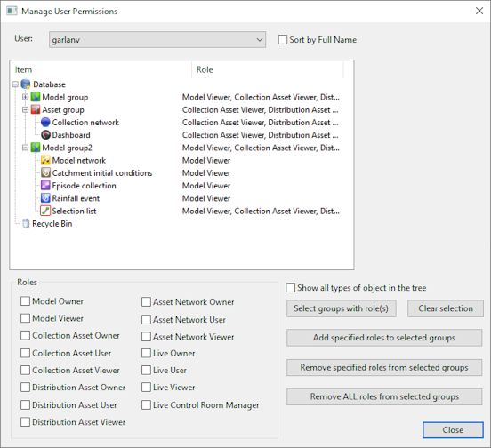Click the Clear selection button

(446, 308)
